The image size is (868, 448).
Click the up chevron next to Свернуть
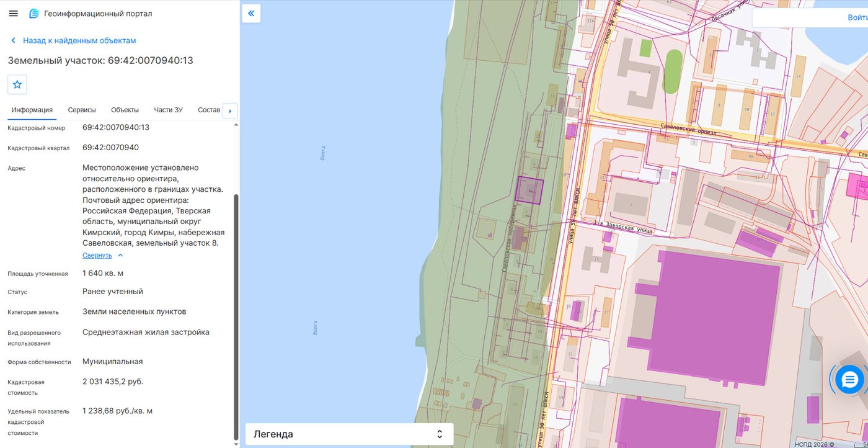tap(120, 255)
